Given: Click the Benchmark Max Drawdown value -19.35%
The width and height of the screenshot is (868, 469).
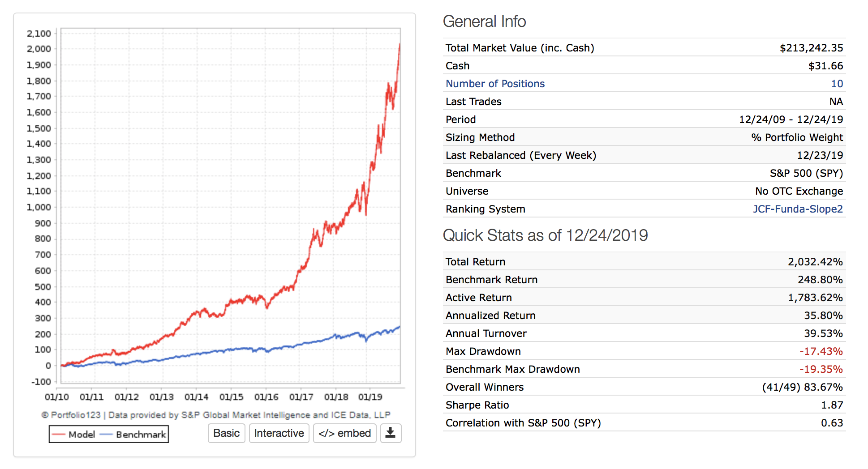Looking at the screenshot, I should point(821,369).
